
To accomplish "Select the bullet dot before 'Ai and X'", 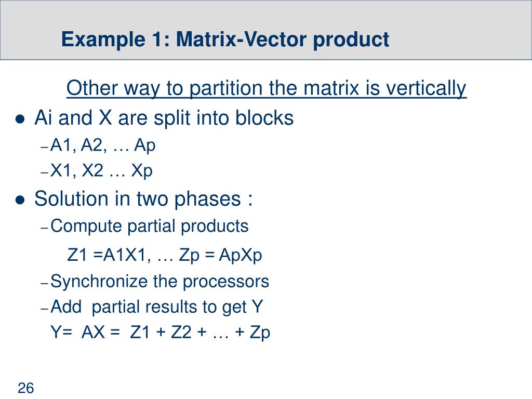I will tap(20, 119).
